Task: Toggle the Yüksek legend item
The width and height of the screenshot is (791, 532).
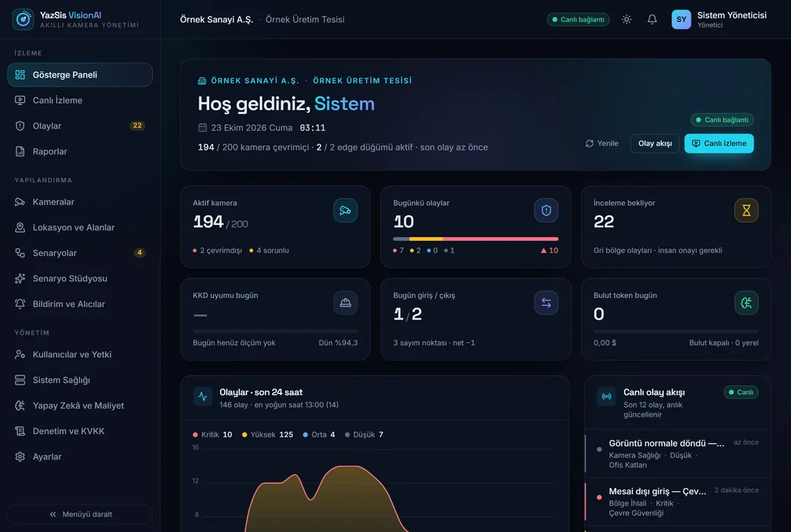Action: tap(268, 435)
